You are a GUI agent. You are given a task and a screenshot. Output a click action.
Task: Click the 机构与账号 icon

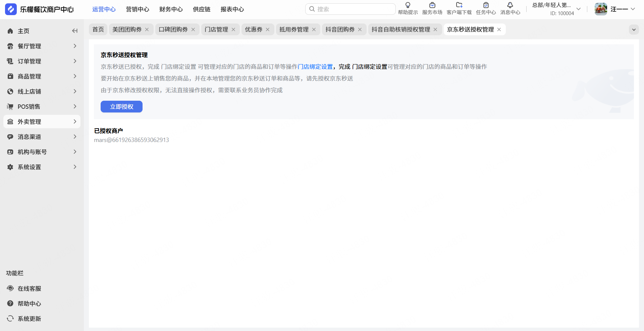(10, 152)
